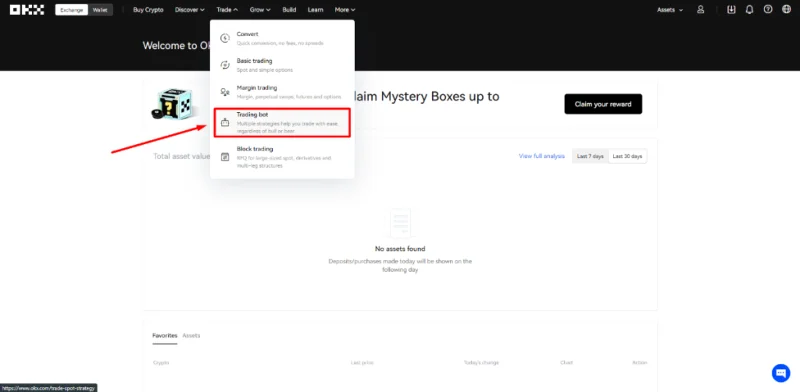Screen dimensions: 800x392
Task: Select the Last 30 days range
Action: pos(628,156)
